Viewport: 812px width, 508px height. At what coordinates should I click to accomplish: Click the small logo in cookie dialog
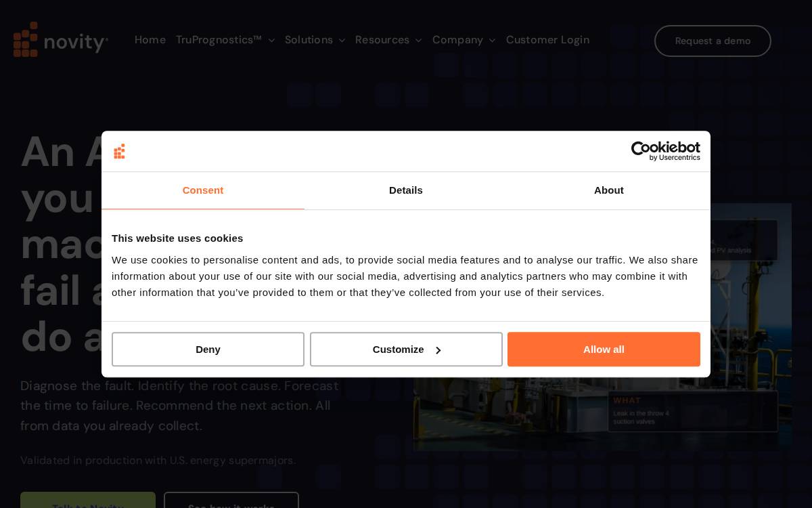119,151
